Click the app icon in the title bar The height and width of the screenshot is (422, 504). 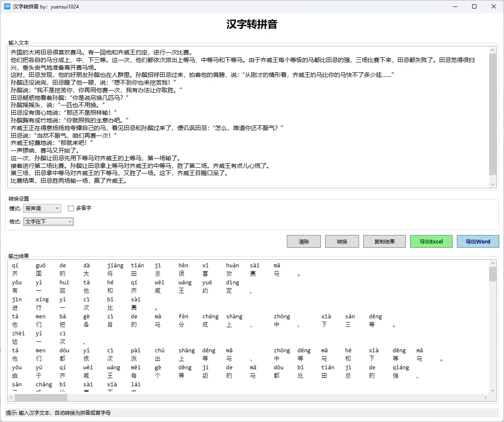7,6
